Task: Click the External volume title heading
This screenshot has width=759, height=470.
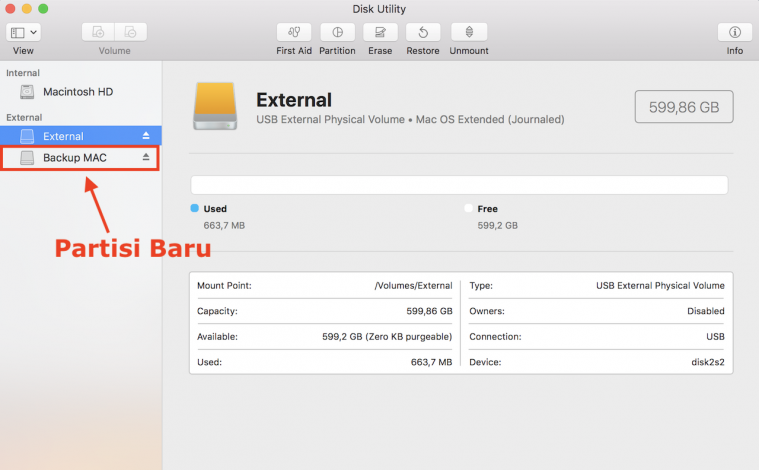Action: (x=294, y=100)
